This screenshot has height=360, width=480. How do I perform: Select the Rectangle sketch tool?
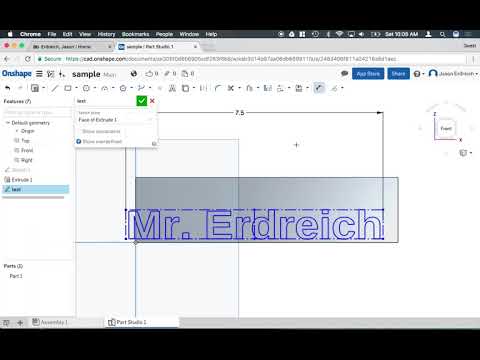(68, 88)
